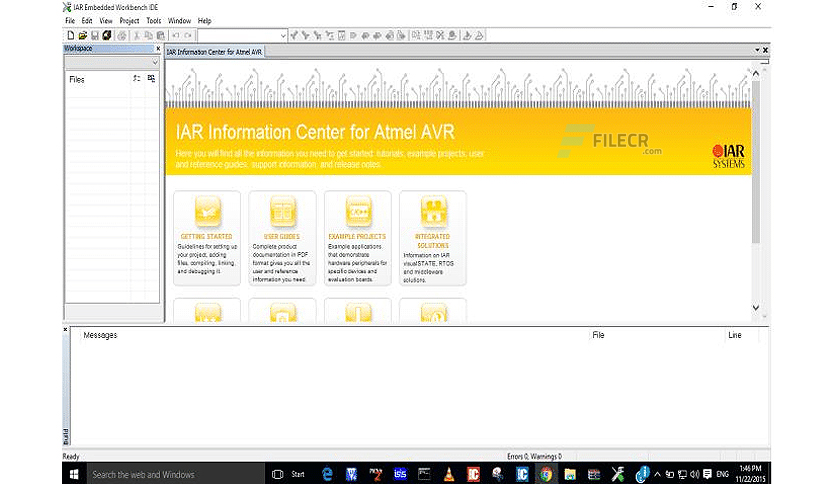
Task: Click the File column header
Action: tap(598, 335)
